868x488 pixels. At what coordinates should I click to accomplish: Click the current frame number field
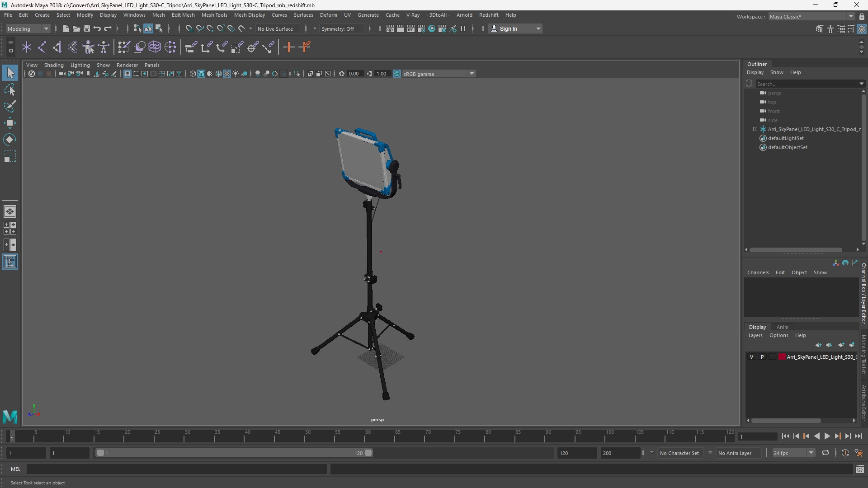coord(757,436)
